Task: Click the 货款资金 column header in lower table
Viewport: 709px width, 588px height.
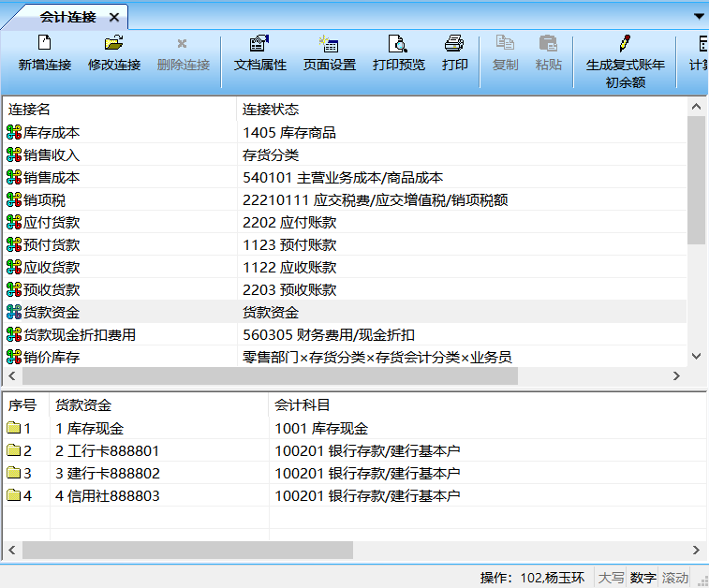Action: click(158, 404)
